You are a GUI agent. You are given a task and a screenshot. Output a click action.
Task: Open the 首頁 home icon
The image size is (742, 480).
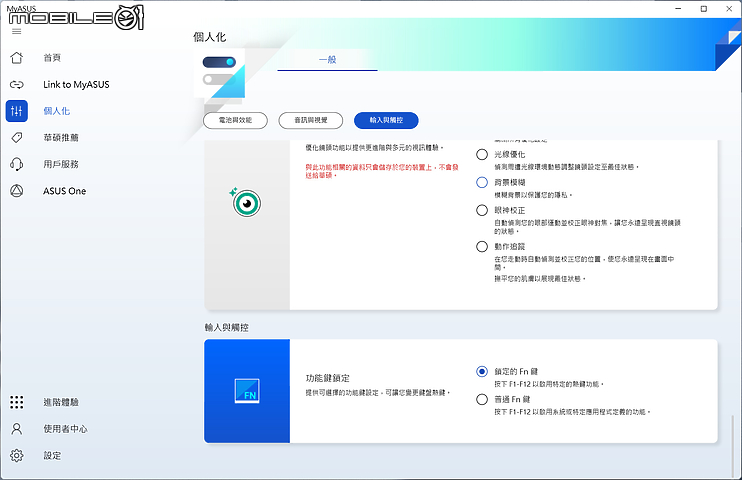tap(17, 58)
